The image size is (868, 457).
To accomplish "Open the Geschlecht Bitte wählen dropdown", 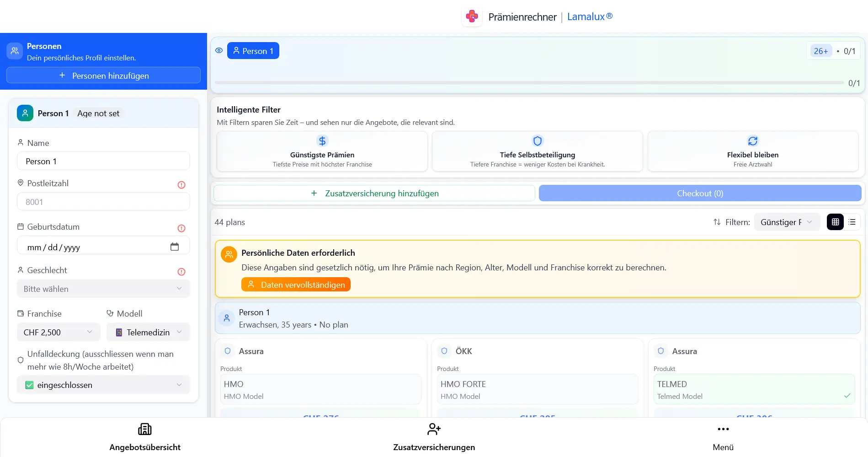I will pyautogui.click(x=103, y=289).
